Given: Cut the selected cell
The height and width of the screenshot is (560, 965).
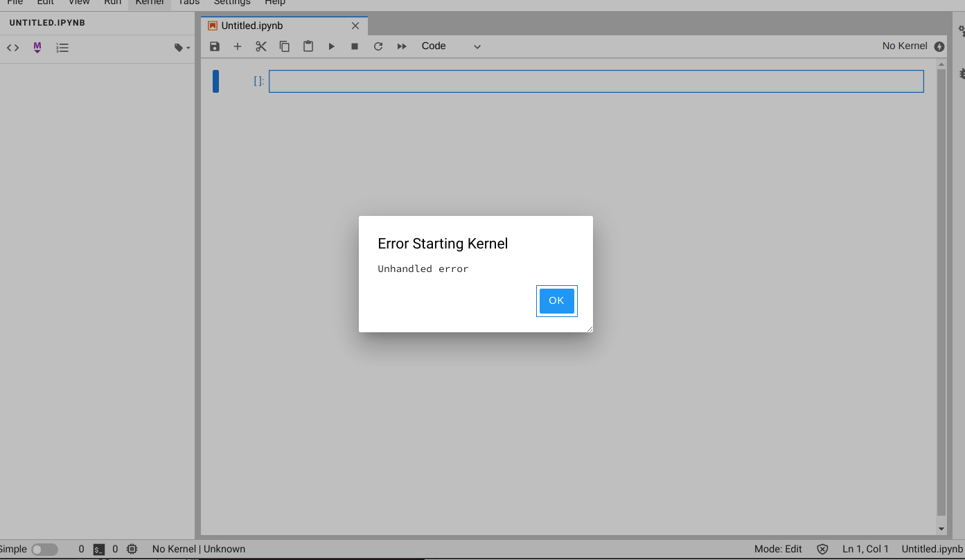Looking at the screenshot, I should (261, 46).
